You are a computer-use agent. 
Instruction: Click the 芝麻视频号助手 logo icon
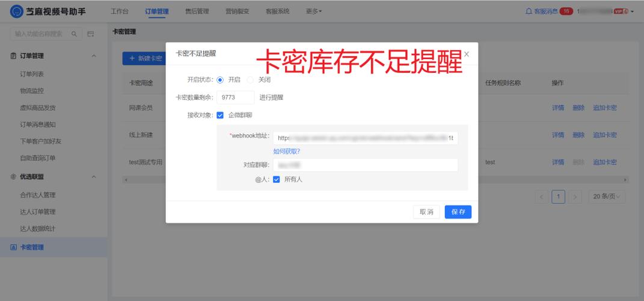click(16, 11)
